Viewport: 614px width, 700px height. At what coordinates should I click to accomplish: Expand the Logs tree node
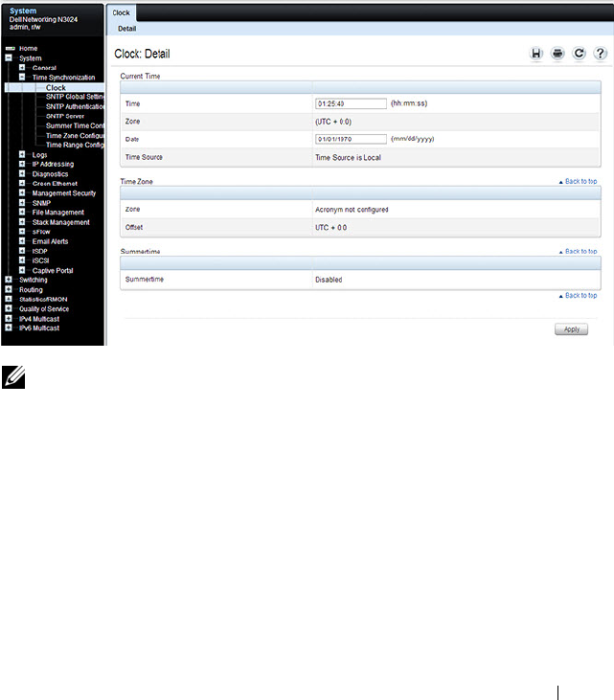(x=22, y=154)
